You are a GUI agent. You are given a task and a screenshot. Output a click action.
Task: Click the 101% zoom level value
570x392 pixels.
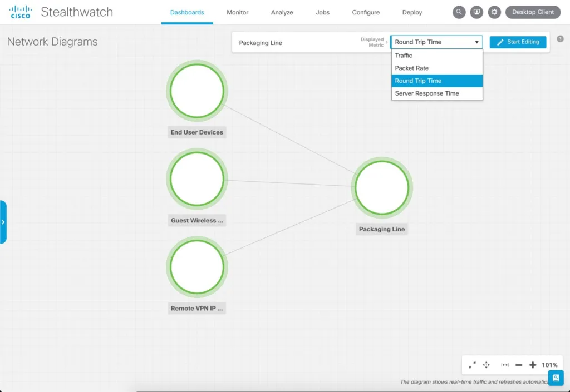tap(549, 365)
